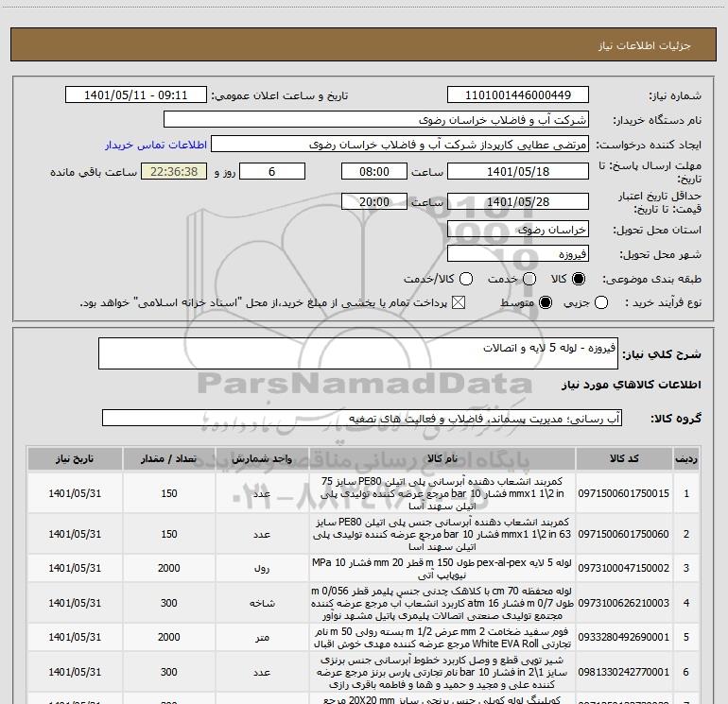
Task: Click unit cell رول in row 3
Action: click(x=262, y=569)
